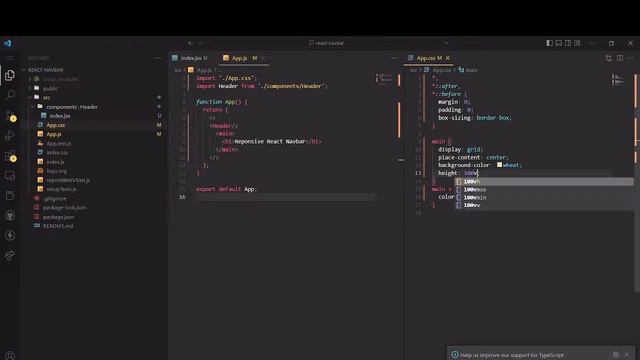The image size is (640, 360).
Task: Expand the node_modules folder
Action: click(x=30, y=79)
